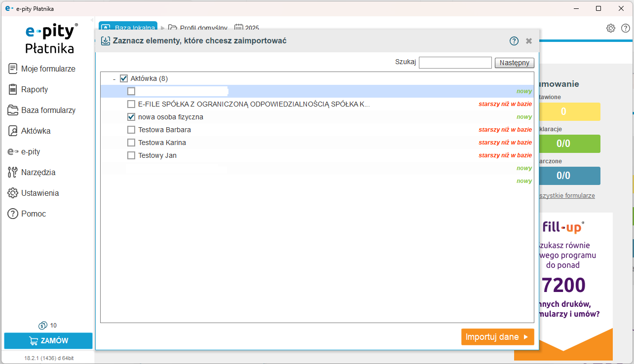634x364 pixels.
Task: Select the e-pity sidebar menu item
Action: [x=30, y=151]
